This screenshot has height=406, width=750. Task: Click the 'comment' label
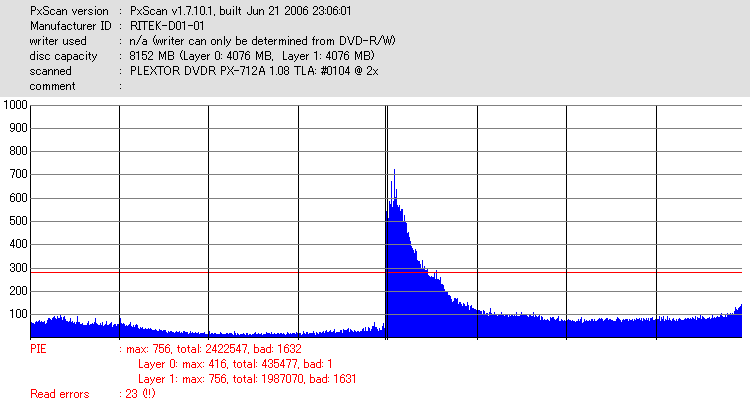coord(52,86)
